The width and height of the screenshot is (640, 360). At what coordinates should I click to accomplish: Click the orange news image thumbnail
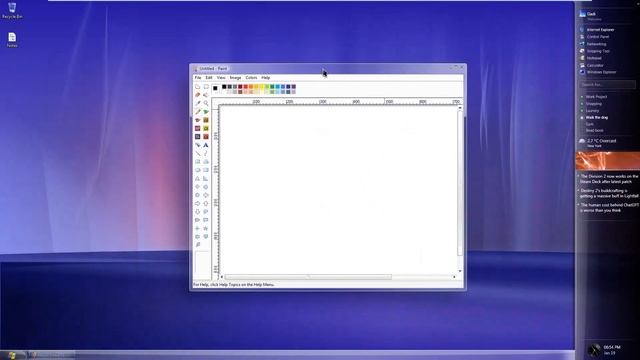point(608,161)
